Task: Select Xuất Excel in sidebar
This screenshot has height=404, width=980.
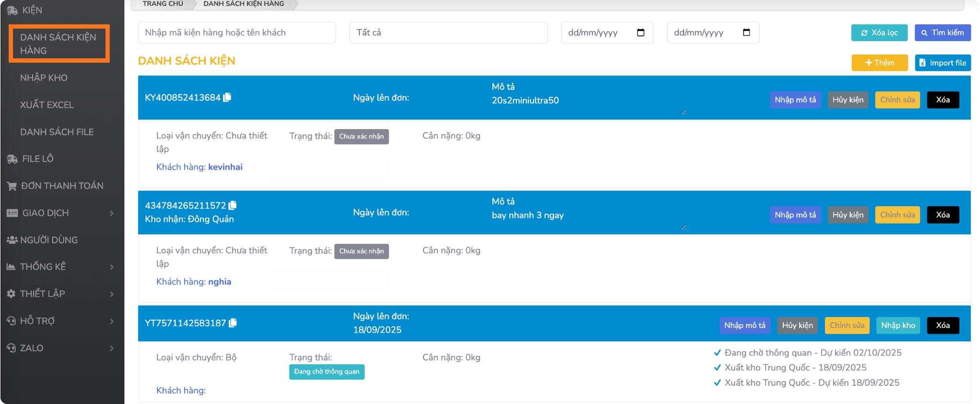Action: 47,105
